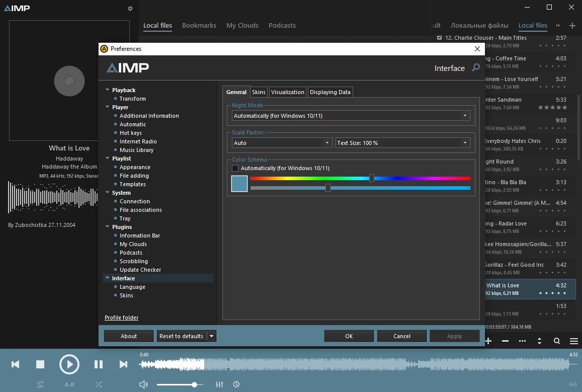This screenshot has width=582, height=392.
Task: Adjust the volume slider knob
Action: pyautogui.click(x=194, y=384)
